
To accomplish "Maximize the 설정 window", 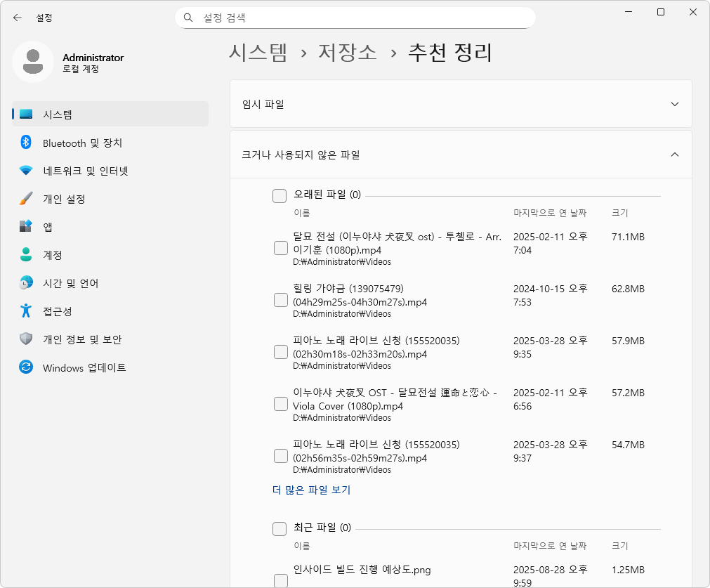I will 661,12.
